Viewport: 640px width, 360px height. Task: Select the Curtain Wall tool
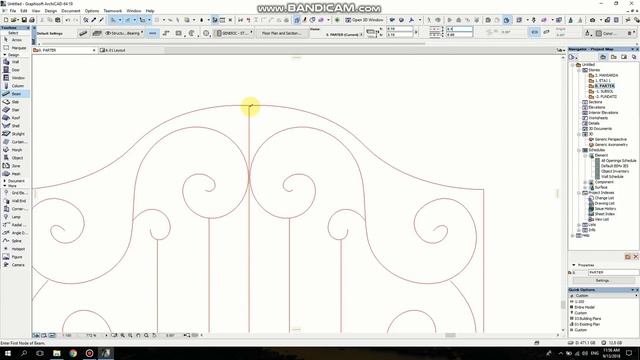pos(15,142)
